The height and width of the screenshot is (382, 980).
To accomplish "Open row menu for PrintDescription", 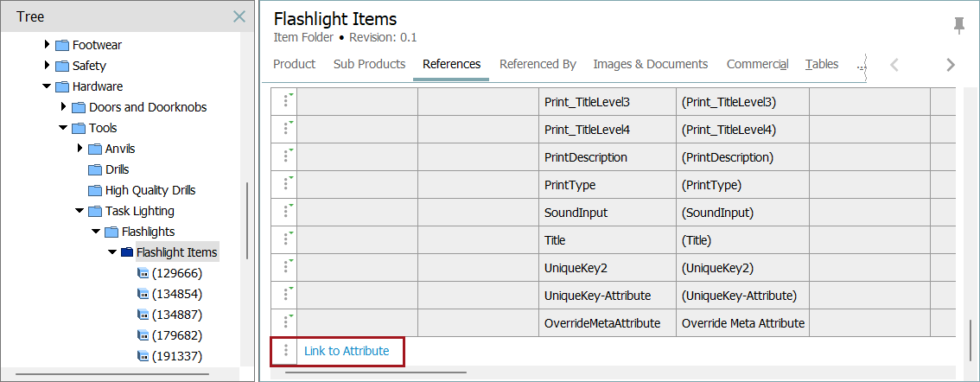I will coord(286,157).
